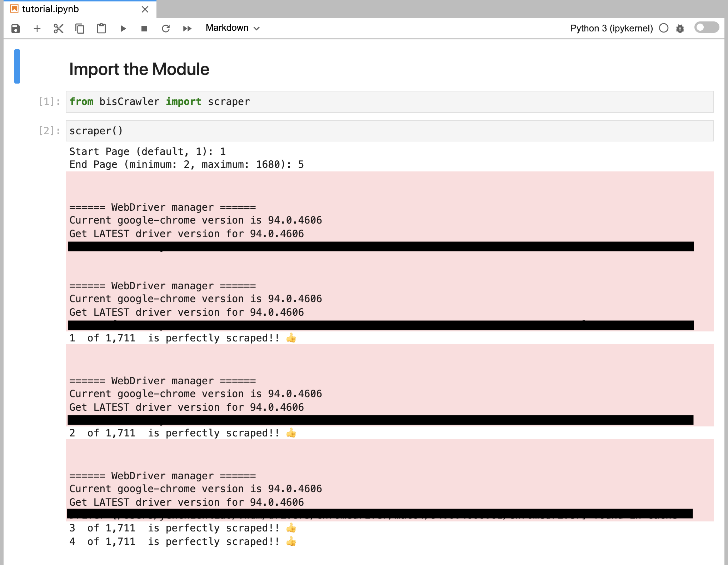728x565 pixels.
Task: Toggle the switch at toolbar right
Action: click(x=707, y=27)
